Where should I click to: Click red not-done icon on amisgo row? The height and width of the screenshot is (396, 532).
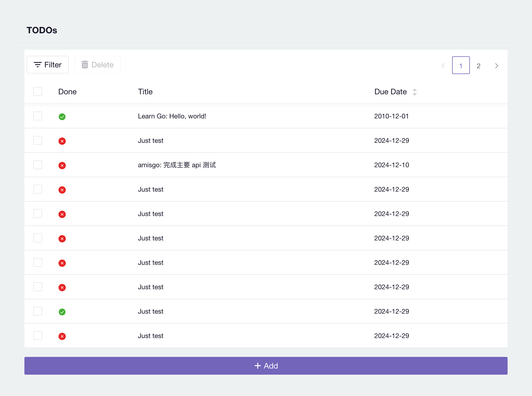tap(62, 166)
